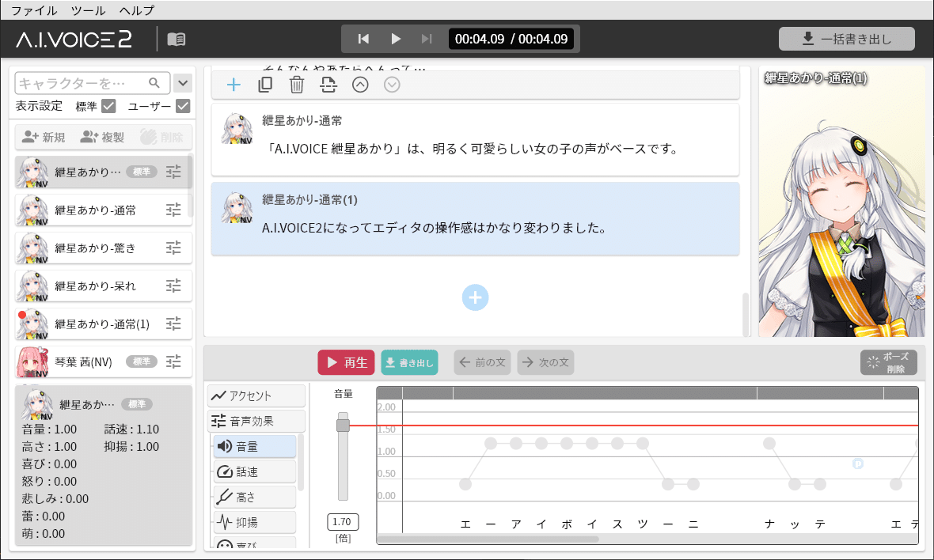Add a new text line with the plus icon

(233, 84)
